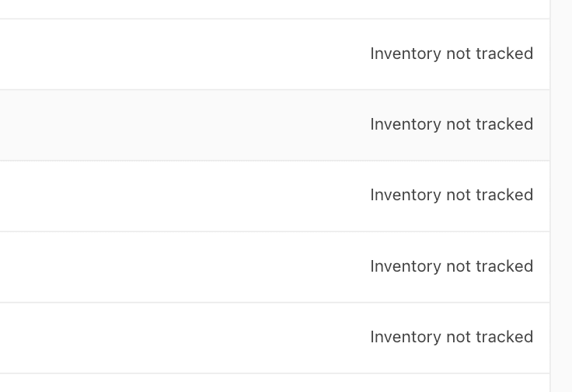The image size is (572, 392).
Task: Click the third row's "Inventory not tracked" text
Action: tap(452, 195)
